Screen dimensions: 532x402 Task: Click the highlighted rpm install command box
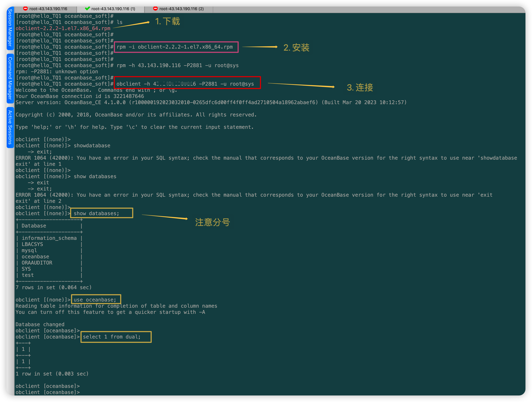coord(176,47)
